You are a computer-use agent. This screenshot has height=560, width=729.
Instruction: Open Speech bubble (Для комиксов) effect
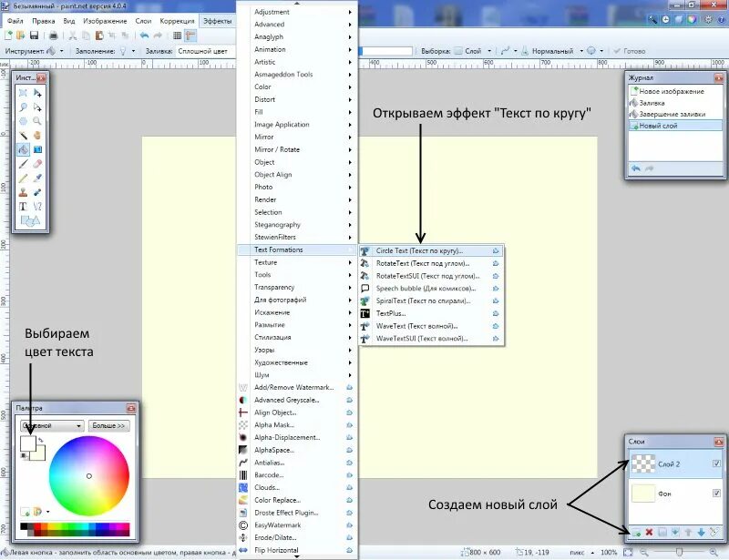point(431,288)
